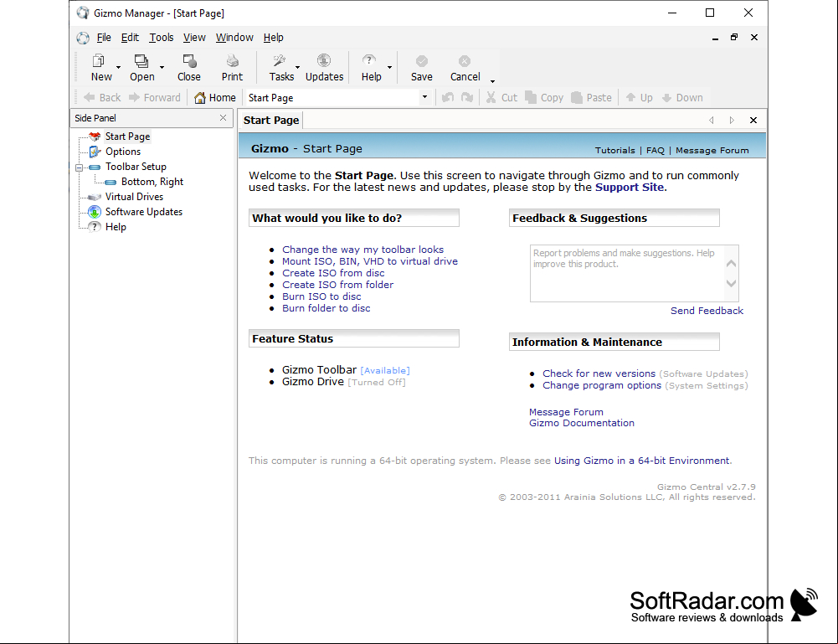Click 'Create ISO from folder' link
The width and height of the screenshot is (838, 644).
coord(337,285)
